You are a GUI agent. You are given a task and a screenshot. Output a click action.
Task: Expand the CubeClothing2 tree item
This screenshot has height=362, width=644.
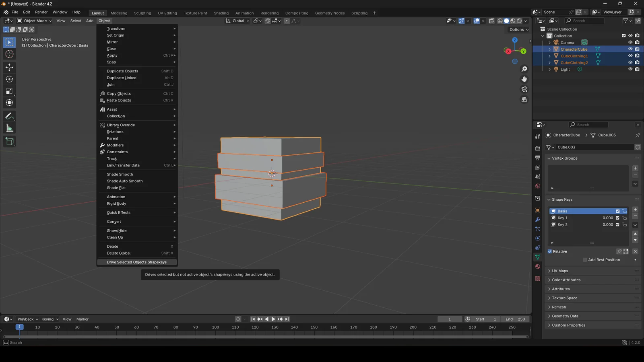[549, 63]
